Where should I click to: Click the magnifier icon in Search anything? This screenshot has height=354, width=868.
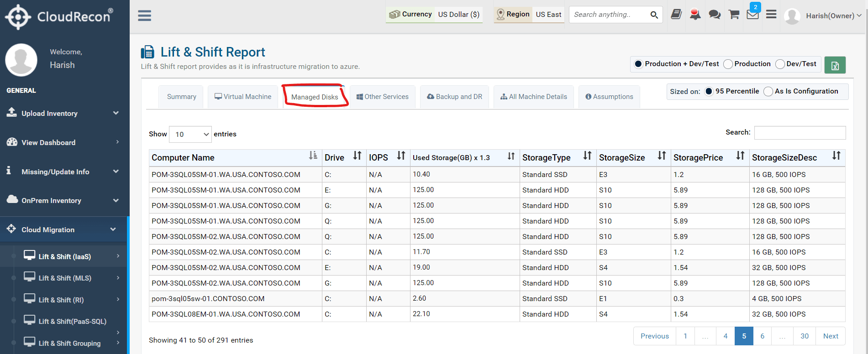[654, 15]
